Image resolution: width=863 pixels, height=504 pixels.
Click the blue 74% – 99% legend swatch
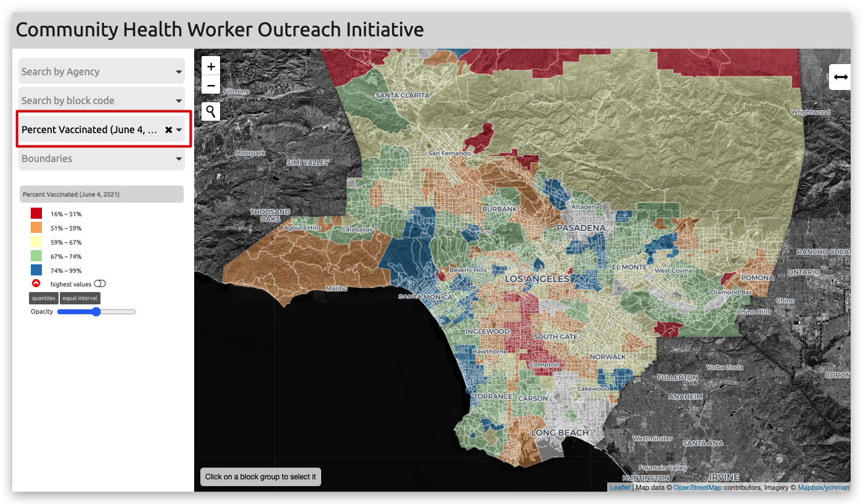[x=36, y=270]
